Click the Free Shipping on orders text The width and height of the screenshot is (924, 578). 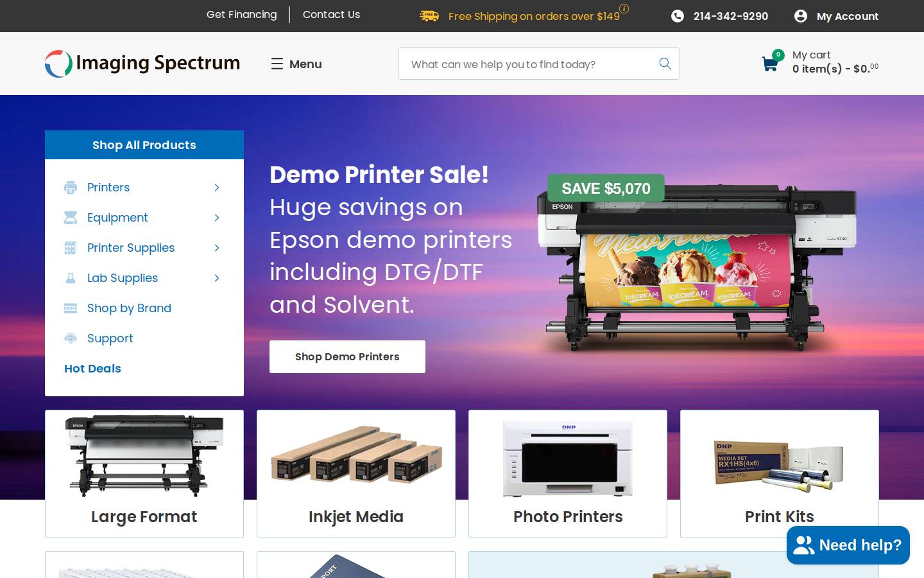tap(534, 16)
